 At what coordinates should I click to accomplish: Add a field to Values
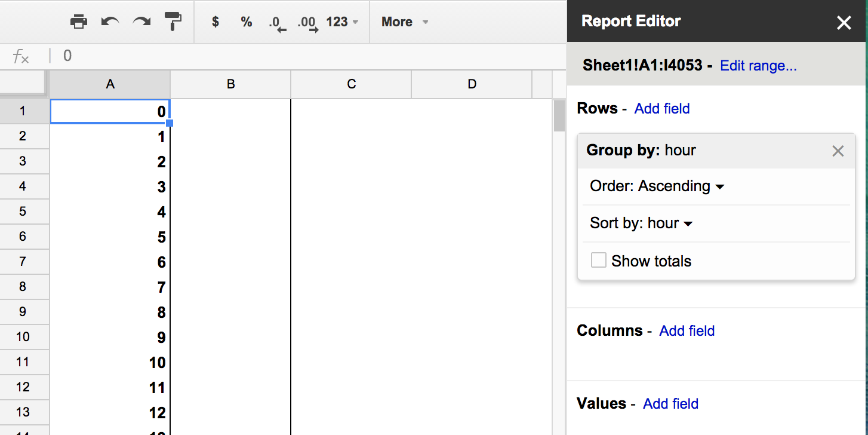pos(671,404)
